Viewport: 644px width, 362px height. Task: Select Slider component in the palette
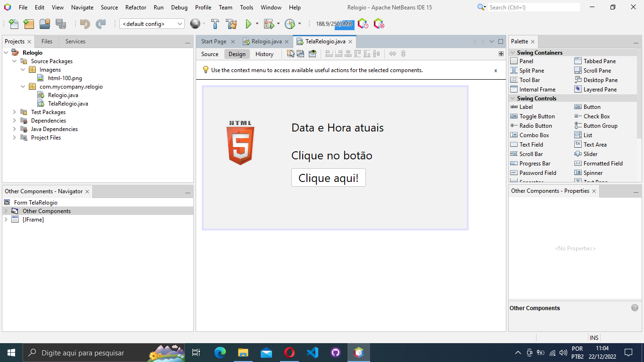click(x=586, y=154)
